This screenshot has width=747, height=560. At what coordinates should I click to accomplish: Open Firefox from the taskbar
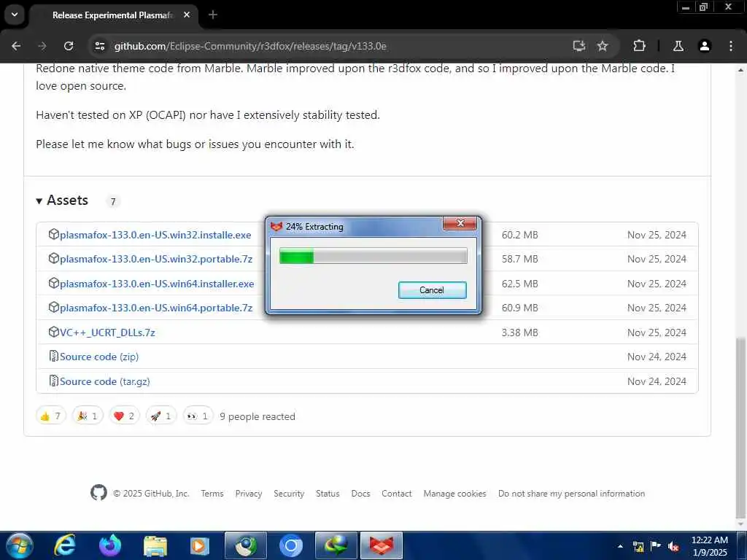click(110, 545)
